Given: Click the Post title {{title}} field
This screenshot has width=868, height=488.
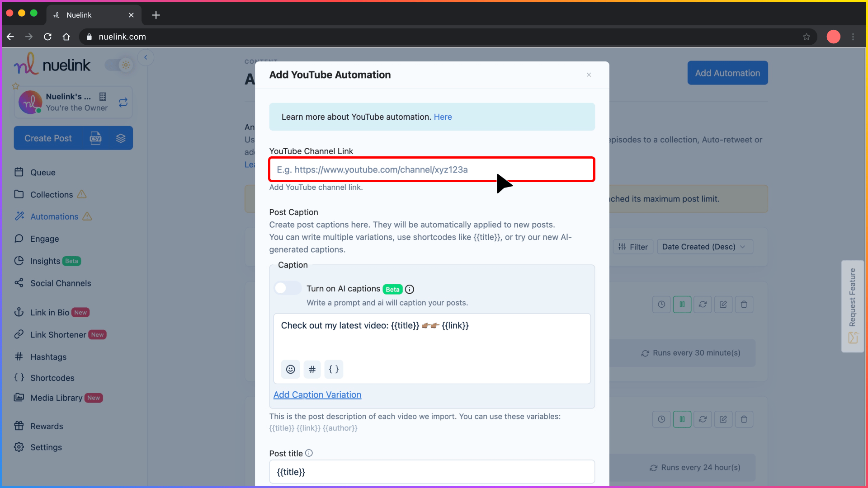Looking at the screenshot, I should pos(432,472).
